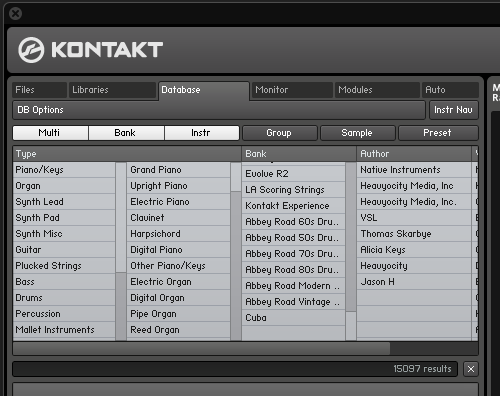500x396 pixels.
Task: Select Bass type
Action: pyautogui.click(x=64, y=282)
